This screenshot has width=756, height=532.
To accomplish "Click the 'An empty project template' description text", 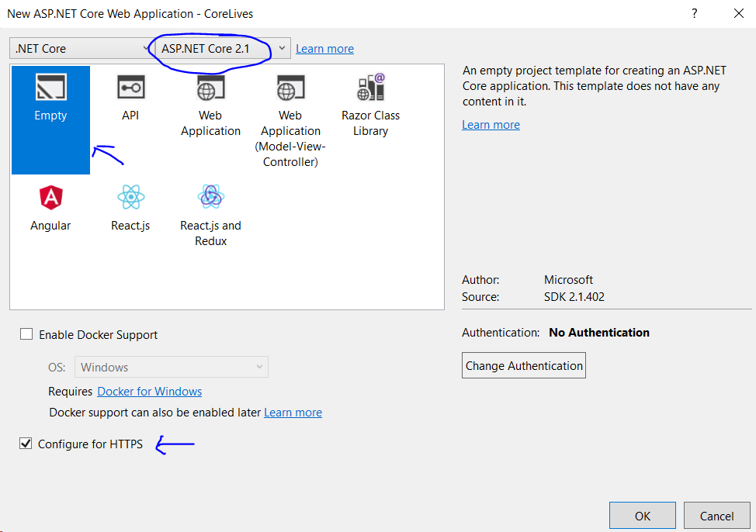I will click(595, 86).
